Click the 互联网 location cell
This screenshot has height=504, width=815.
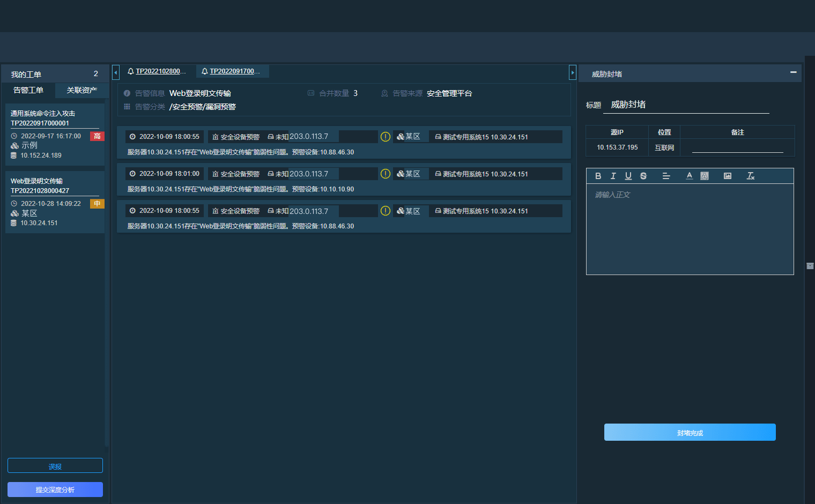pyautogui.click(x=664, y=147)
